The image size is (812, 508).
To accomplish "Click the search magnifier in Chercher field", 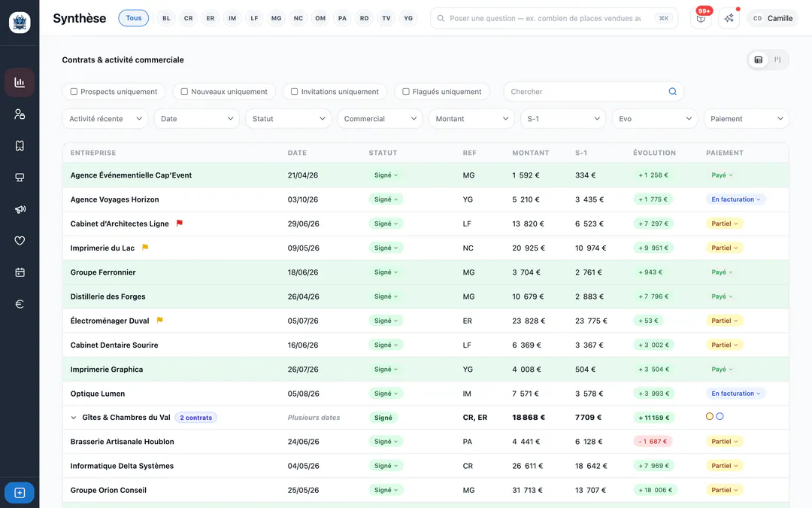I will (672, 91).
